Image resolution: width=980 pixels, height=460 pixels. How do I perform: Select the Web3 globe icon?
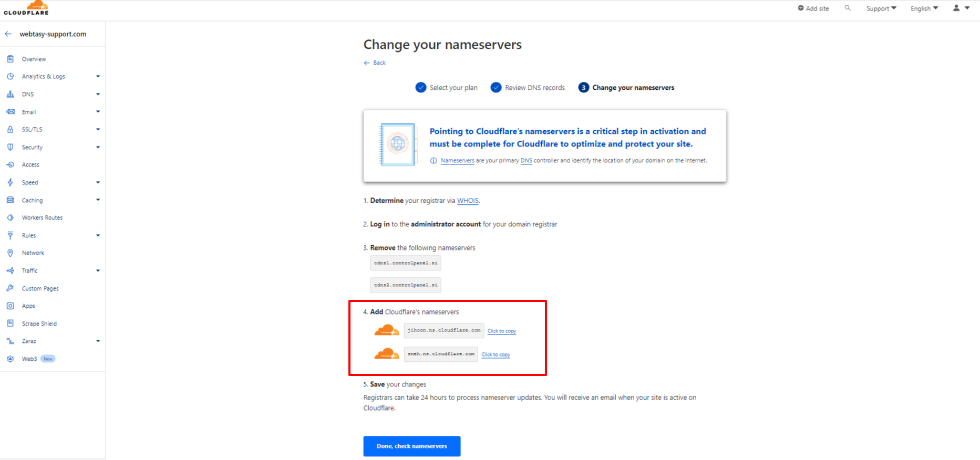pos(10,359)
